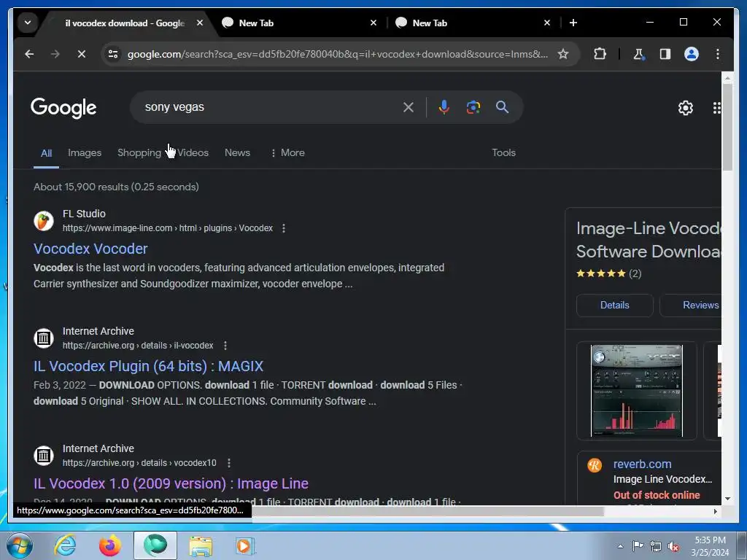Click the FL Studio site favicon
747x560 pixels.
[43, 221]
